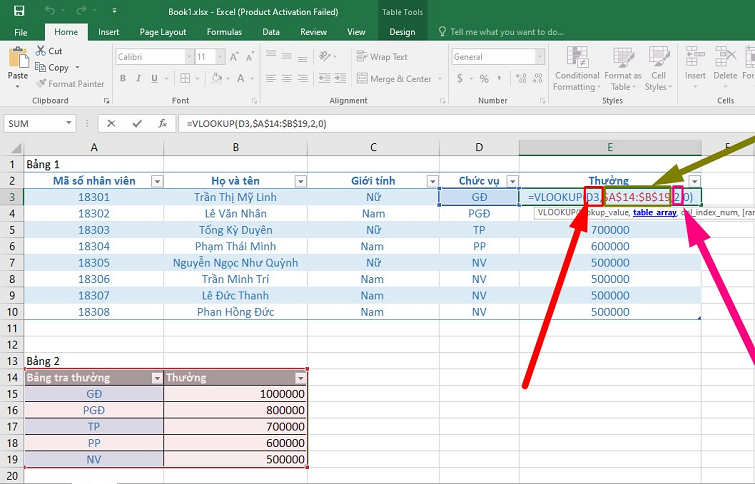Viewport: 755px width, 484px height.
Task: Open Format as Table gallery
Action: 623,69
